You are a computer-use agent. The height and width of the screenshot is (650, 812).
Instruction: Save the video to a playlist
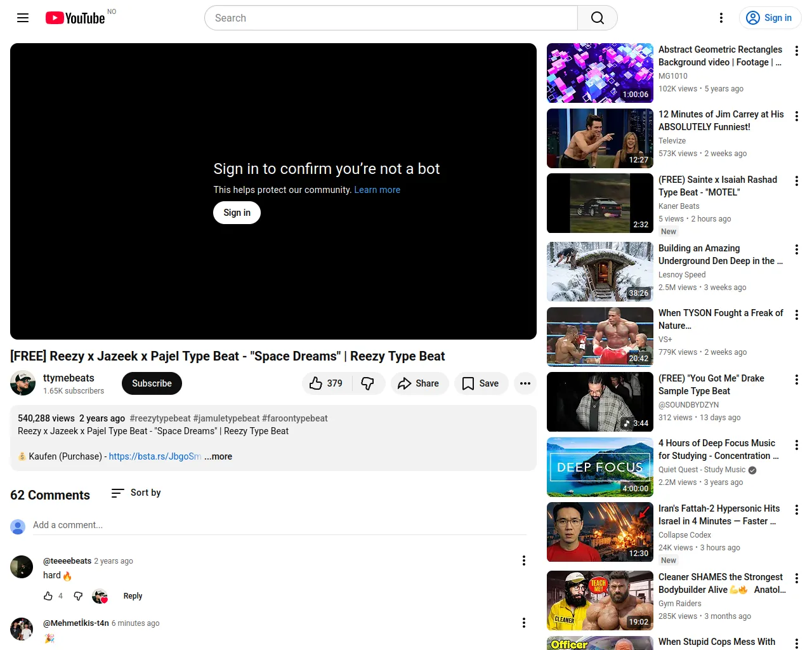(x=481, y=383)
